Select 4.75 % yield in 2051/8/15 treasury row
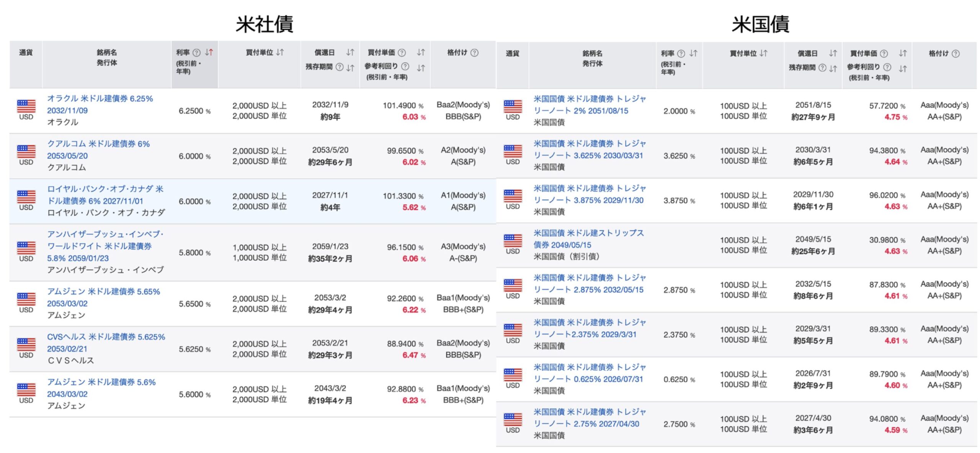This screenshot has height=453, width=980. pos(896,117)
